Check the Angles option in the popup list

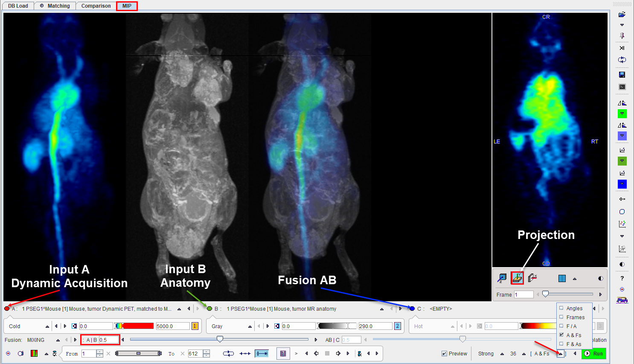(x=561, y=308)
